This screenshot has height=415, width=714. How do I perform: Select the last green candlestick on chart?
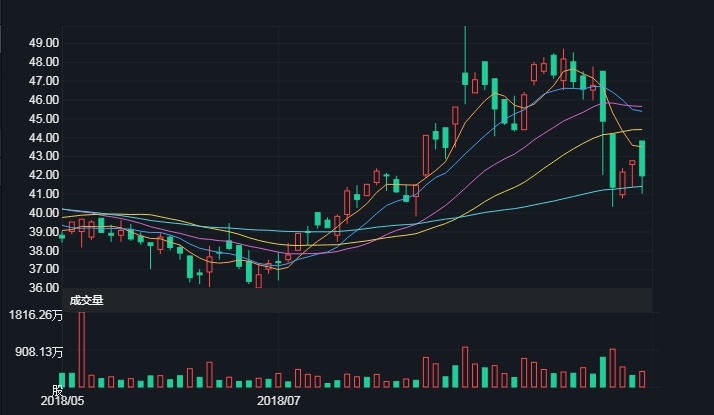pyautogui.click(x=642, y=158)
